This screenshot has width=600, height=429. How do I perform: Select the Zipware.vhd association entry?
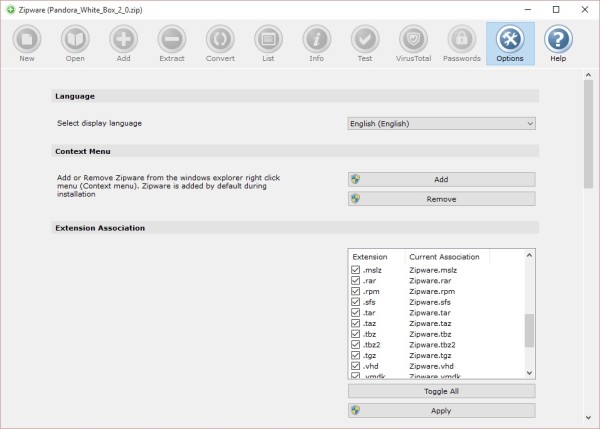pyautogui.click(x=431, y=366)
